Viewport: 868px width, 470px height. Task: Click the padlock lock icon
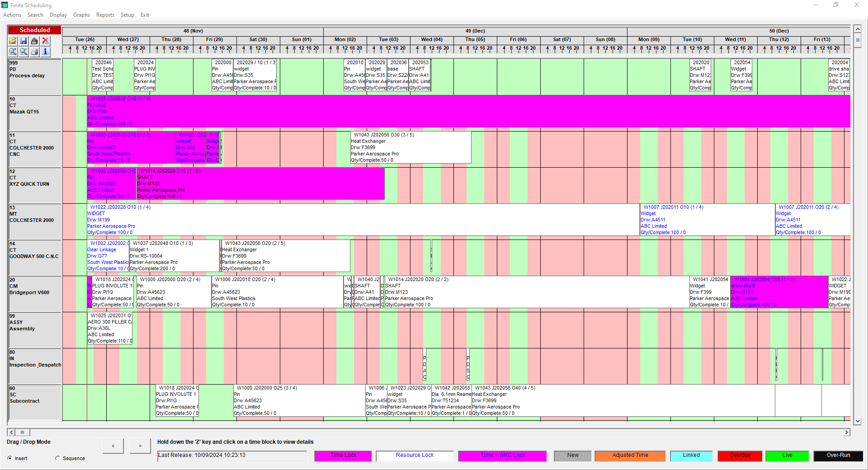click(34, 41)
